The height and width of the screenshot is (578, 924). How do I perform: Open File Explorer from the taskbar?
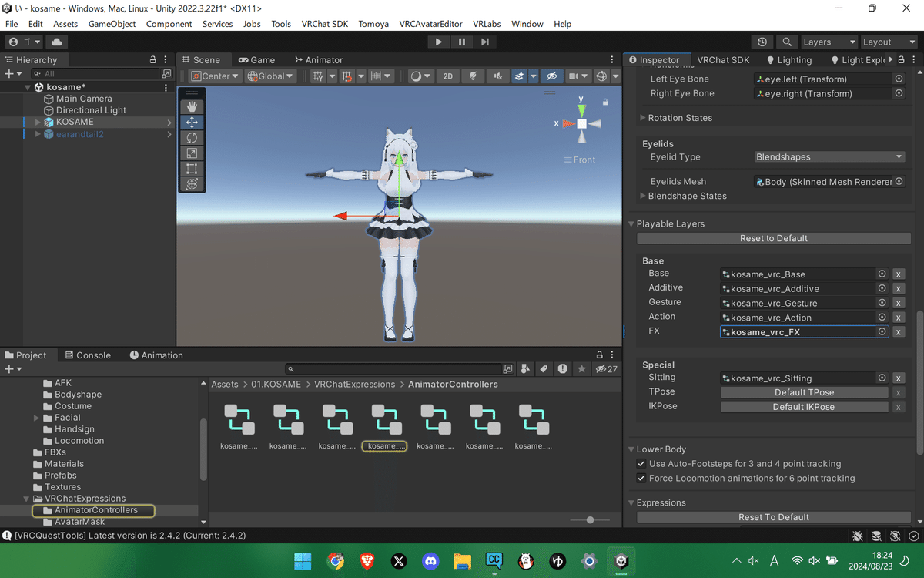pos(462,561)
